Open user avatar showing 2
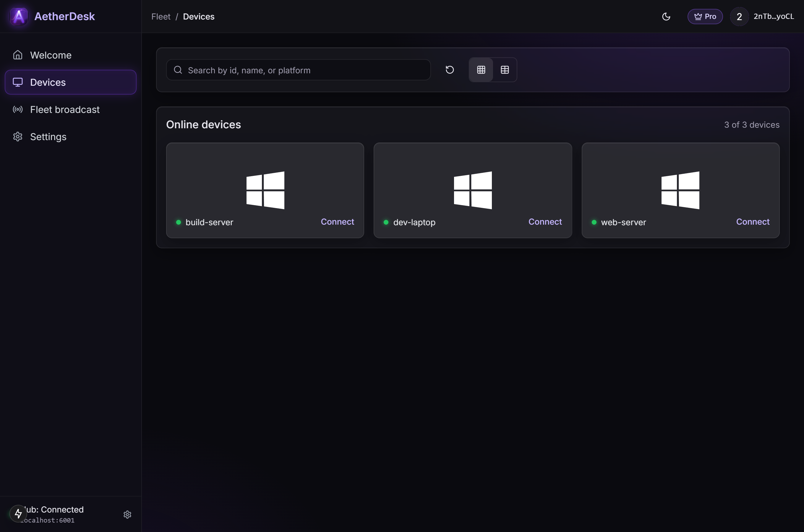 click(x=739, y=16)
